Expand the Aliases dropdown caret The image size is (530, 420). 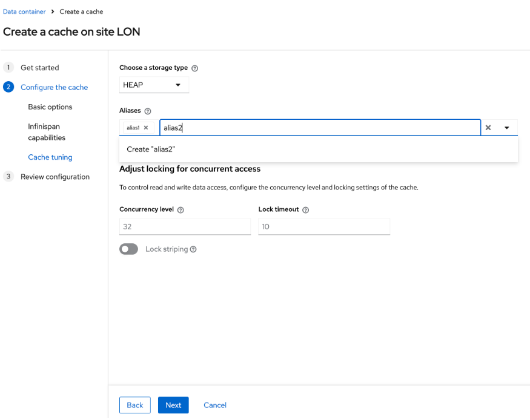pos(506,128)
